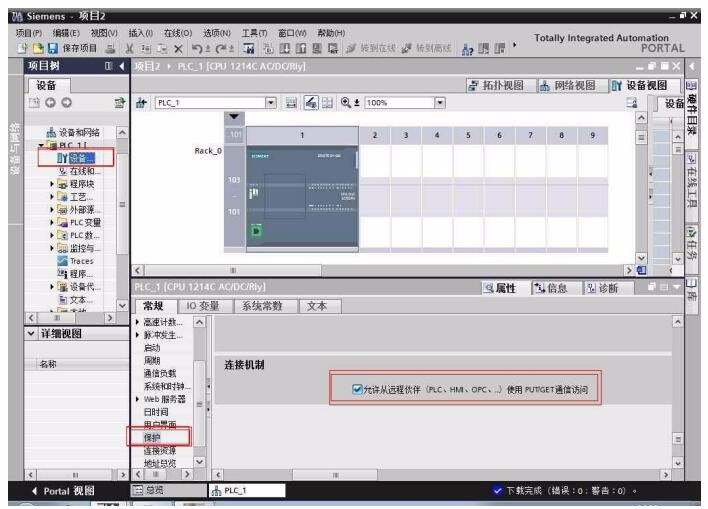Click the zoom magnifier icon in device toolbar

[x=346, y=103]
